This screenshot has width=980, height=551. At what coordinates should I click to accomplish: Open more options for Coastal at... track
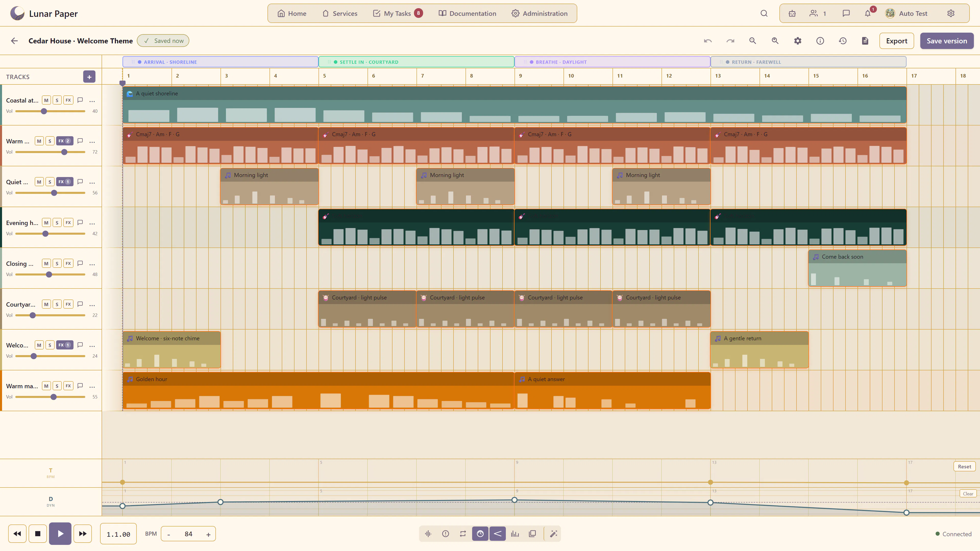tap(92, 101)
